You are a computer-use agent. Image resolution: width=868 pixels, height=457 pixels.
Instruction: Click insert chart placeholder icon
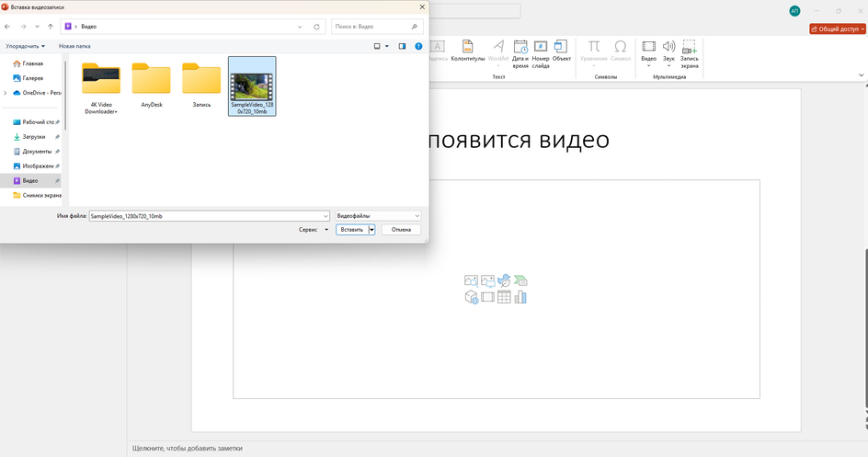tap(520, 297)
